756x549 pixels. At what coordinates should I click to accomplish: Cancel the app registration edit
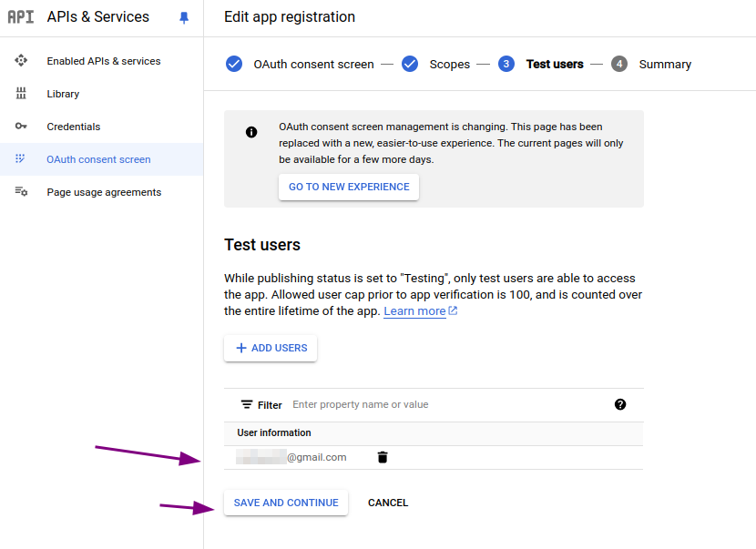(x=387, y=503)
